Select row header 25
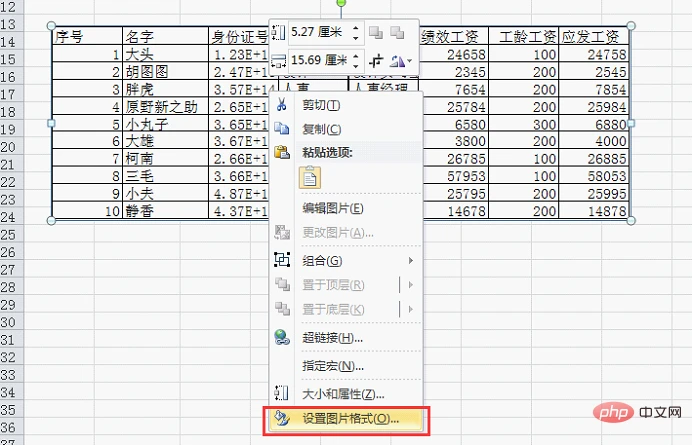 (x=9, y=234)
